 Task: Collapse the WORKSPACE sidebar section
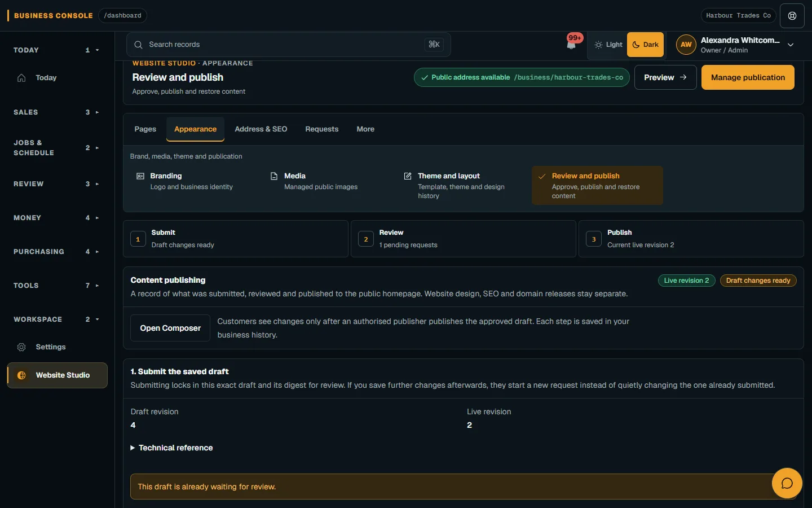pyautogui.click(x=56, y=319)
